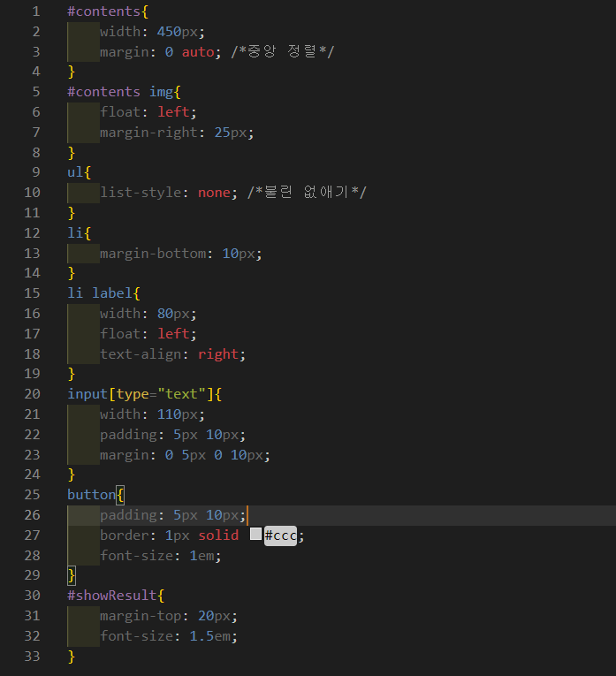The height and width of the screenshot is (676, 616).
Task: Click the 'button{' selector on line 25
Action: (95, 495)
